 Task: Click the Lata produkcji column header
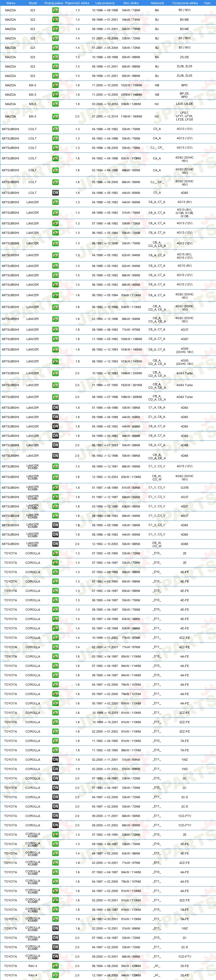point(105,3)
